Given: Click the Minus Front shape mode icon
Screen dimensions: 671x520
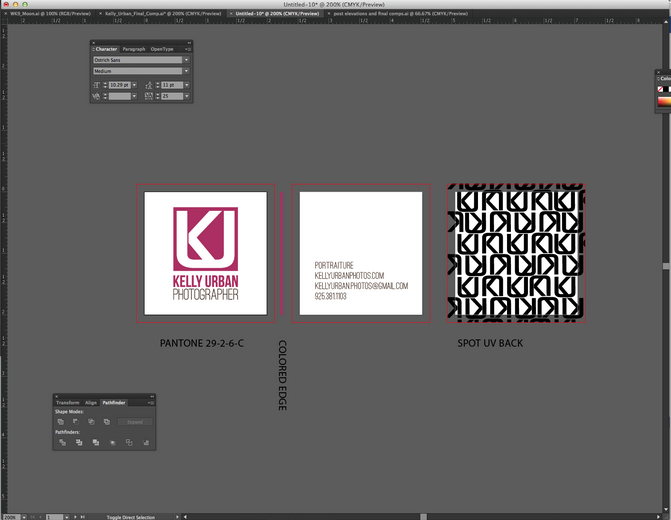Looking at the screenshot, I should coord(76,422).
